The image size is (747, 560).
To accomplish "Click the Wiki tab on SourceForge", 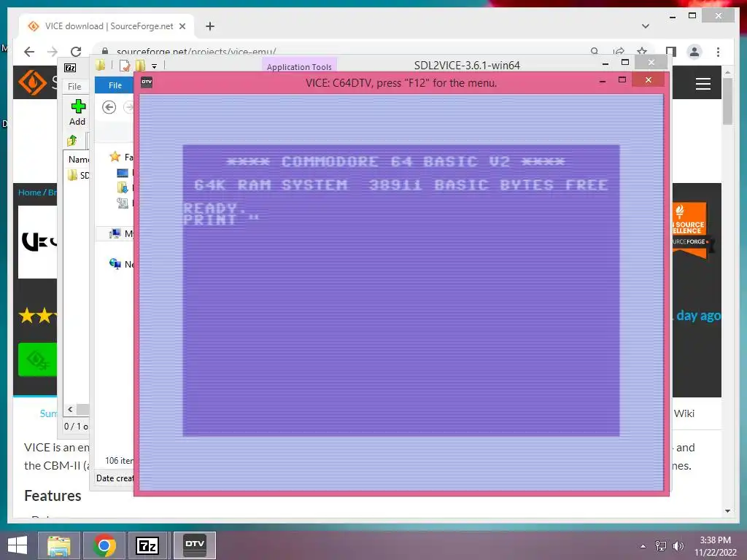I will [x=684, y=413].
